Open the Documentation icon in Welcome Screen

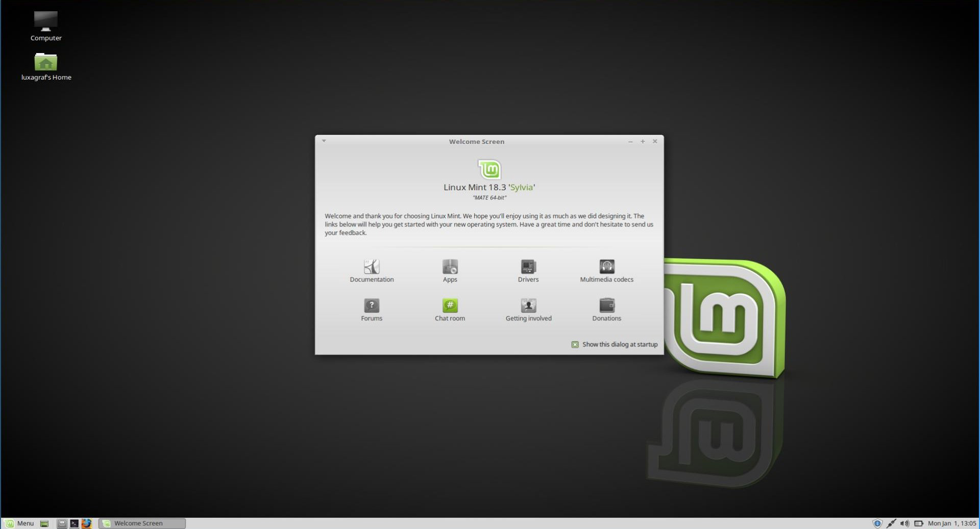point(372,267)
